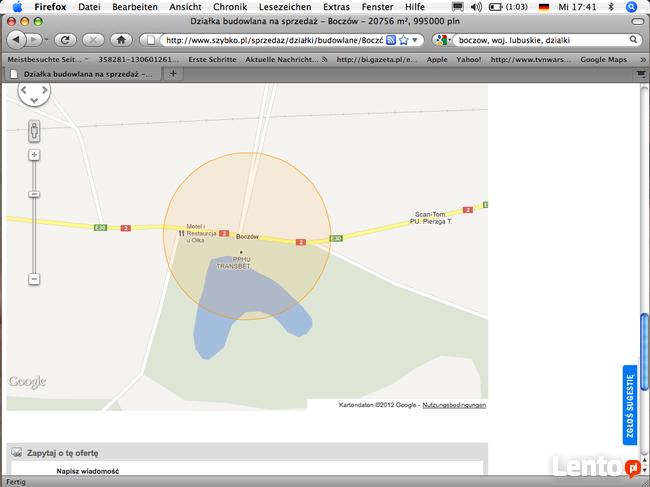Viewport: 650px width, 487px height.
Task: Click the map zoom slider handle
Action: coord(34,193)
